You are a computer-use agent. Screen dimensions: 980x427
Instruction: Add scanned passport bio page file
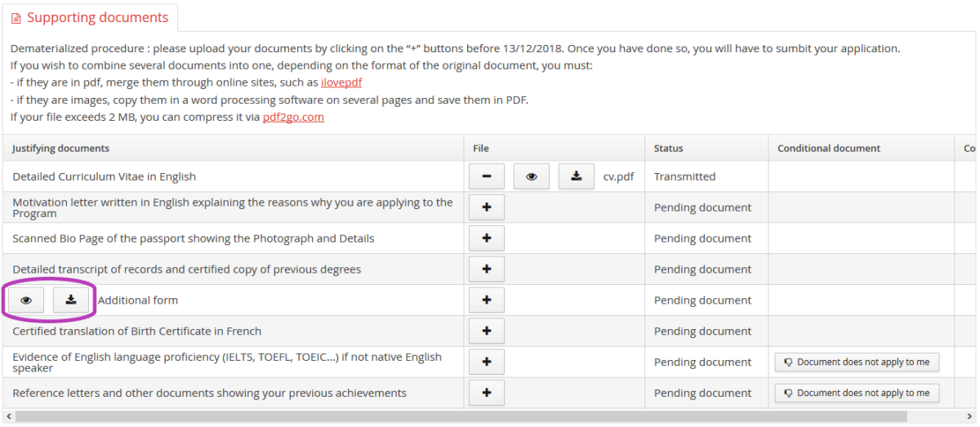[x=487, y=238]
